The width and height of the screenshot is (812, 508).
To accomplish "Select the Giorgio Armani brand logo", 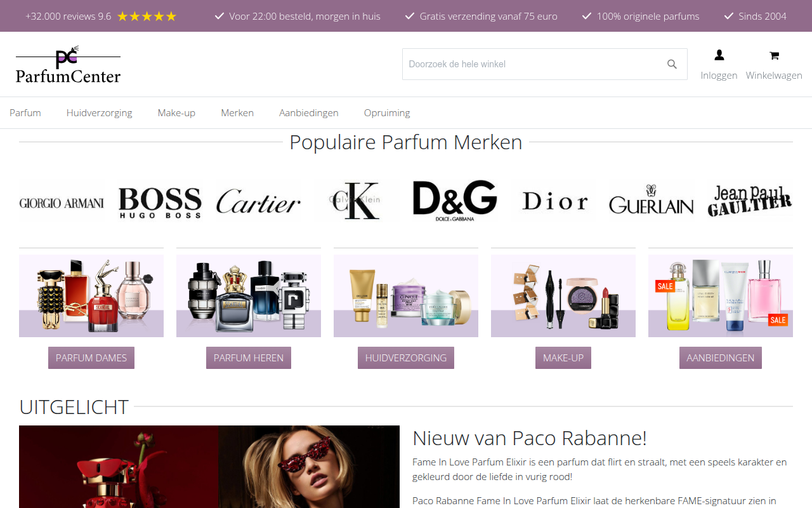I will (62, 202).
